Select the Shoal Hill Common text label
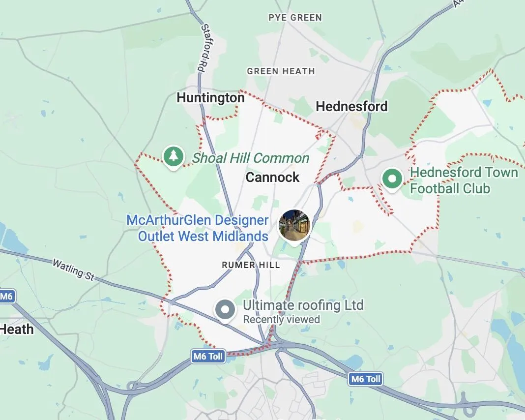This screenshot has height=420, width=525. [250, 158]
